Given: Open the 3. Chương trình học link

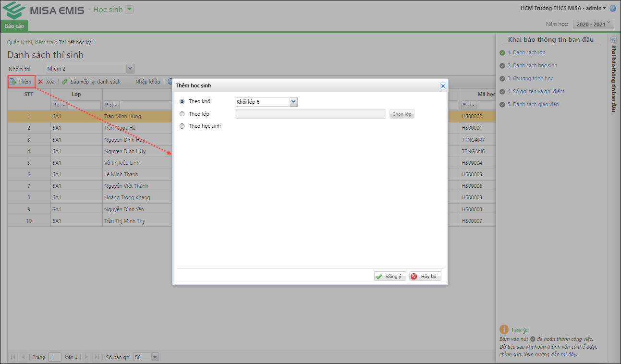Looking at the screenshot, I should tap(530, 79).
